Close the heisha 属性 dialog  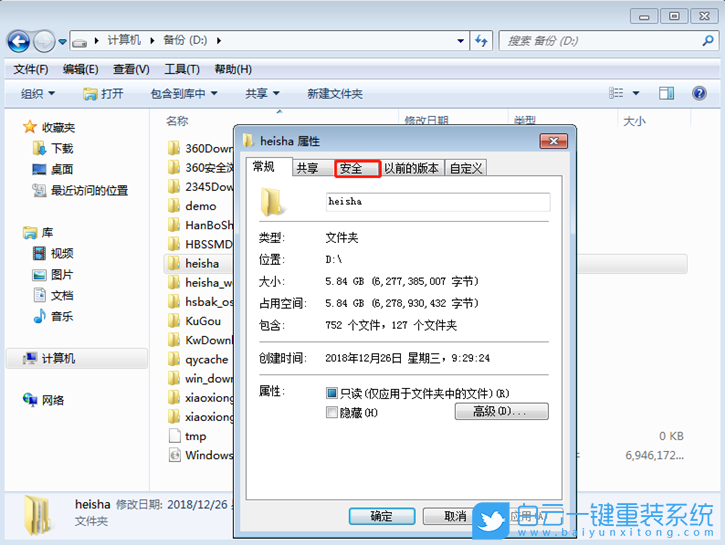[x=553, y=141]
